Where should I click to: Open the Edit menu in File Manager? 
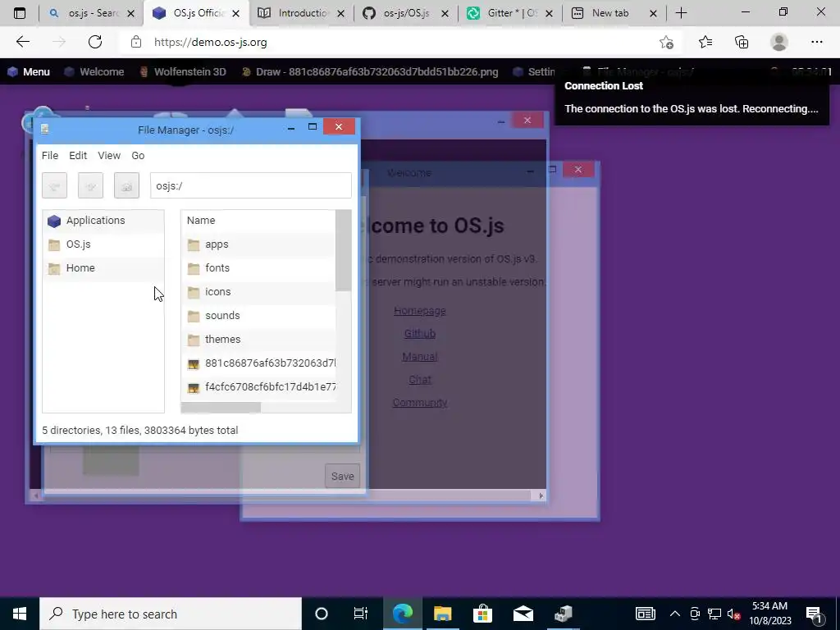click(78, 155)
